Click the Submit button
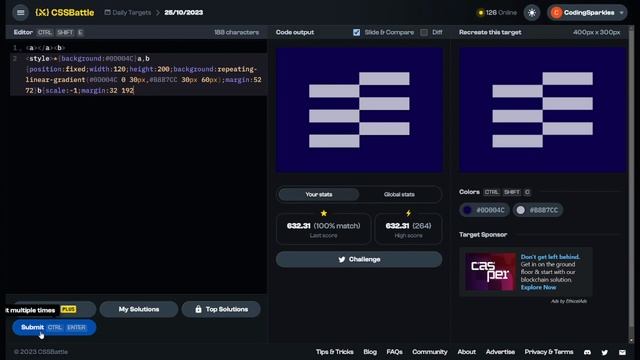 54,327
